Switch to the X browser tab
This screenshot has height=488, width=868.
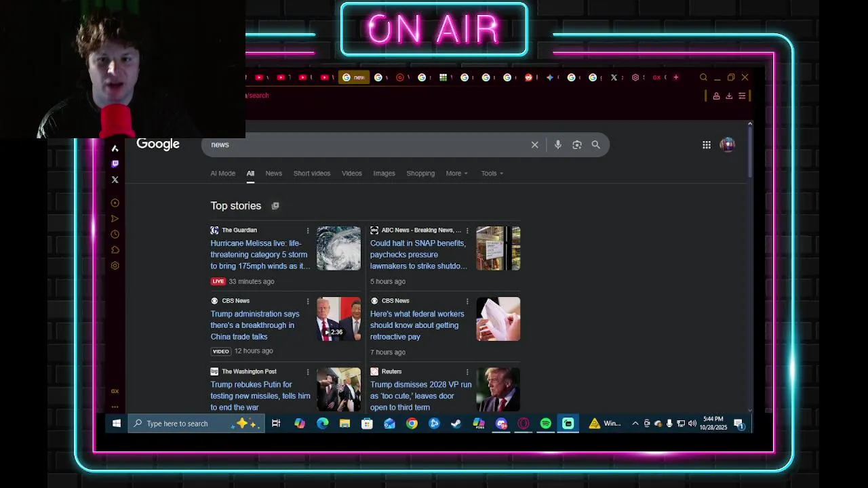[616, 77]
